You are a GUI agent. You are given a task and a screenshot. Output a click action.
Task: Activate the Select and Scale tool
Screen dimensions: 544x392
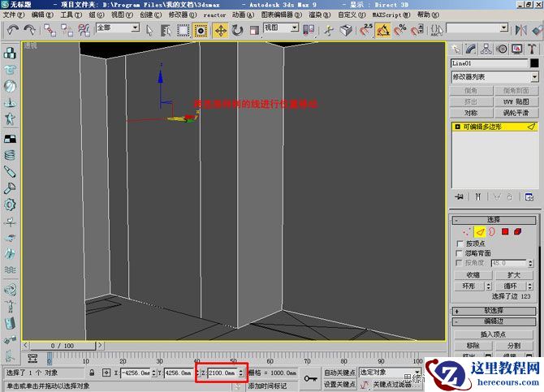click(x=254, y=31)
